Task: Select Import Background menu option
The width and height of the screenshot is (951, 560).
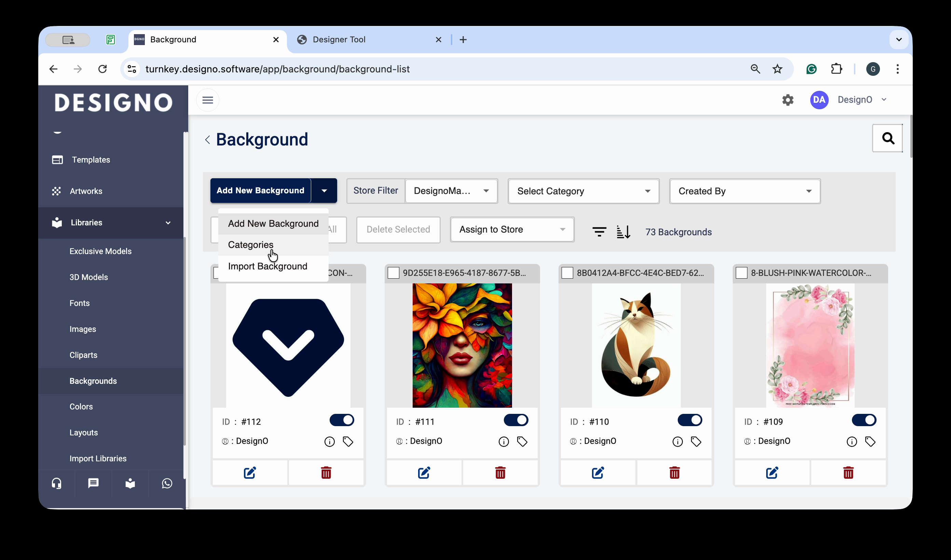Action: click(x=267, y=266)
